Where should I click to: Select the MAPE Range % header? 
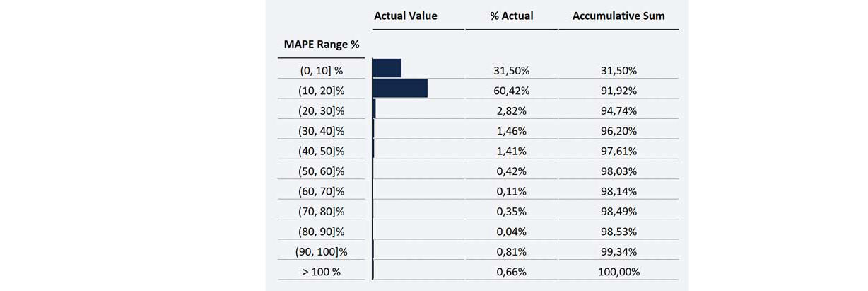[x=322, y=45]
